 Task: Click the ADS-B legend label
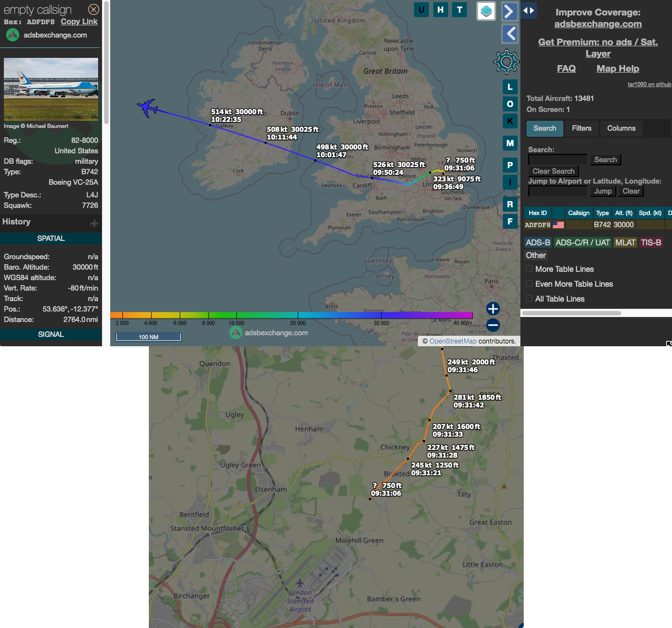pos(537,243)
